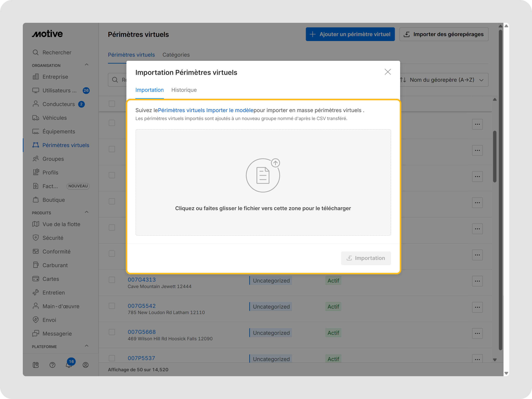Viewport: 532px width, 399px height.
Task: Check the checkbox next to 007G4313
Action: tap(112, 280)
